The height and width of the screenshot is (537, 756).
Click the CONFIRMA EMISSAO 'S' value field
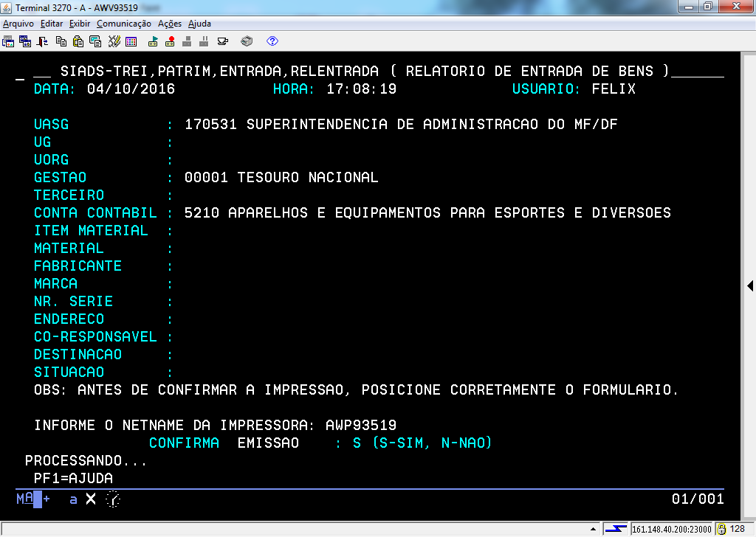click(357, 443)
